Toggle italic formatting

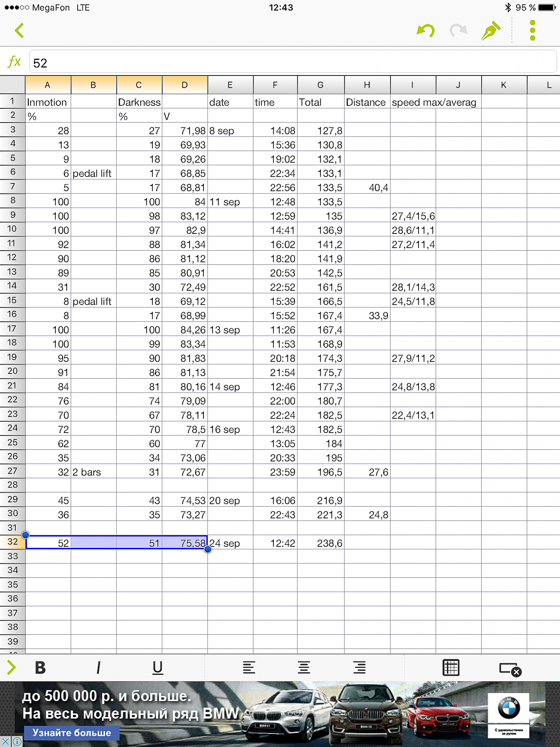point(99,667)
